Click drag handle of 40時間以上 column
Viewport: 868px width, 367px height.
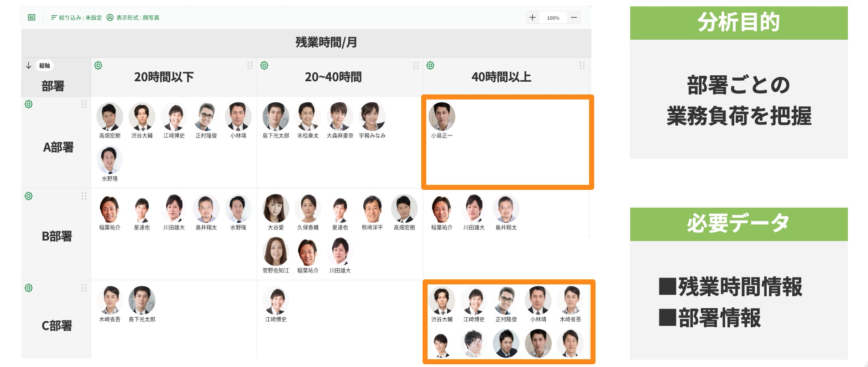pos(582,66)
